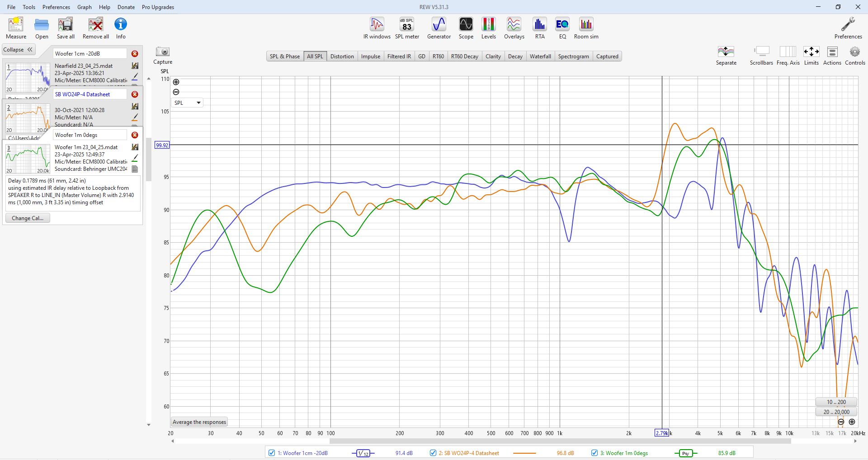The width and height of the screenshot is (868, 460).
Task: Switch to the RT60 Decay tab
Action: pyautogui.click(x=464, y=56)
